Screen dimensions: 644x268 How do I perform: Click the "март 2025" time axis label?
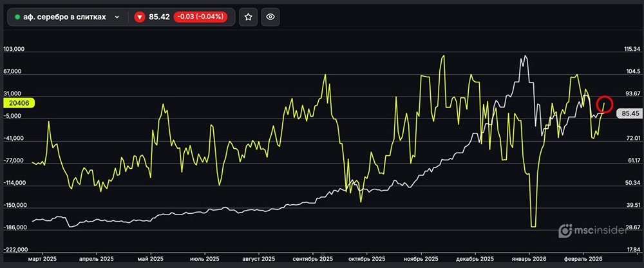click(43, 259)
